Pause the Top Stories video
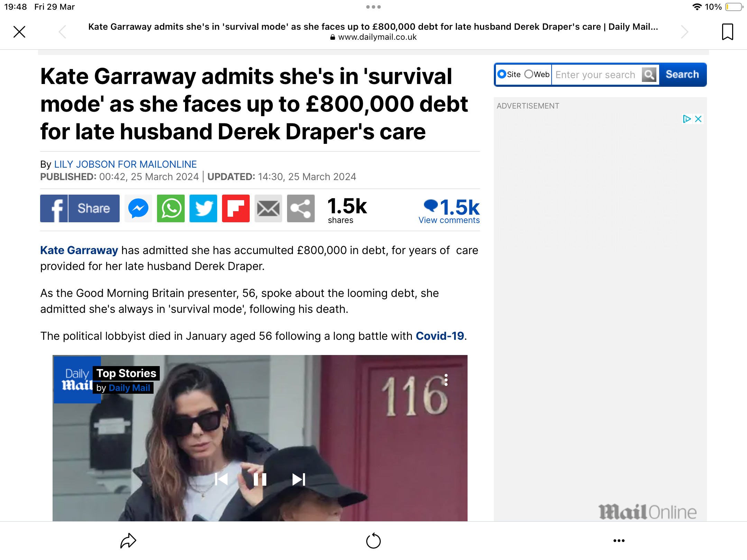 (260, 479)
